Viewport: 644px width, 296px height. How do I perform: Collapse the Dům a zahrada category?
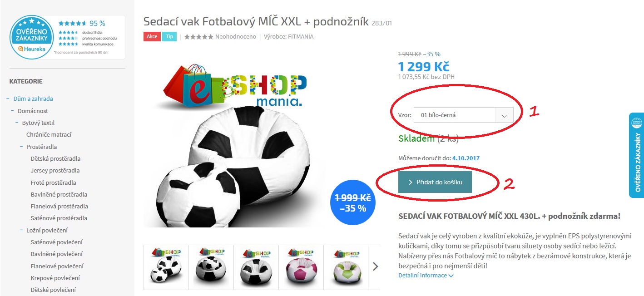pos(8,99)
